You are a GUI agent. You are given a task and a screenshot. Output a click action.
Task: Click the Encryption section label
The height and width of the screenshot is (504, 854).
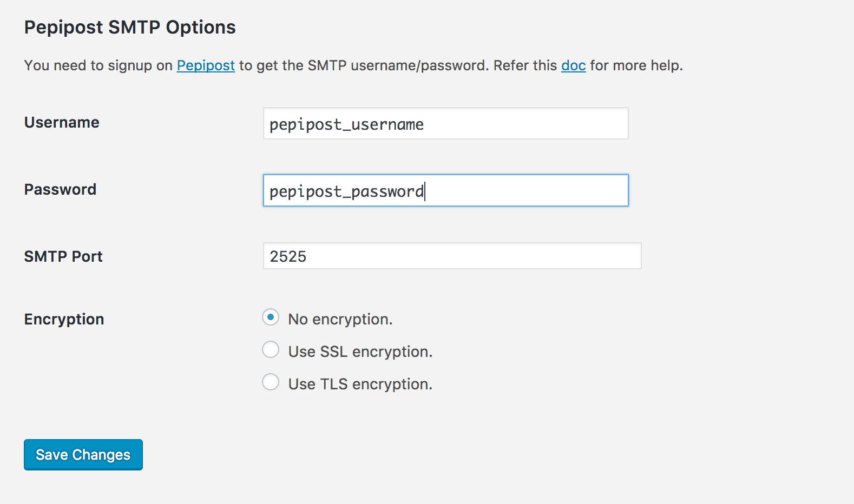coord(64,320)
